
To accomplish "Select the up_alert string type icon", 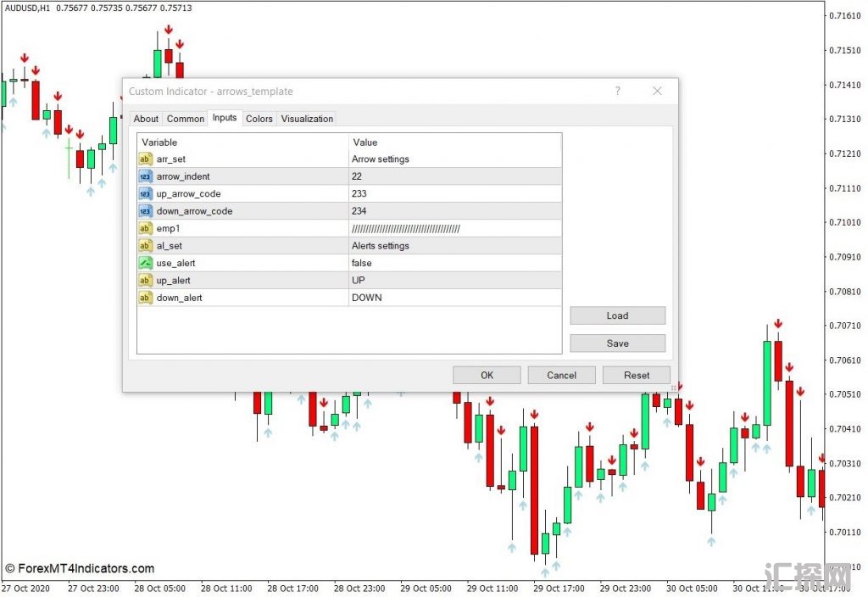I will pos(145,280).
